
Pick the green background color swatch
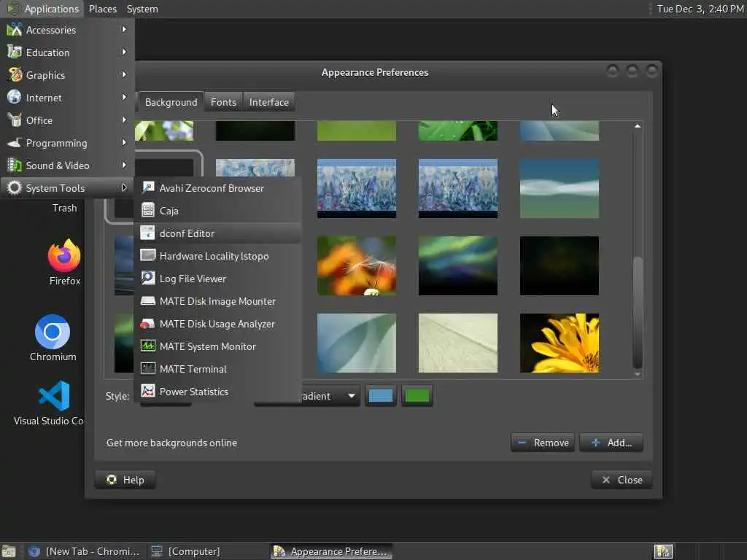tap(417, 396)
